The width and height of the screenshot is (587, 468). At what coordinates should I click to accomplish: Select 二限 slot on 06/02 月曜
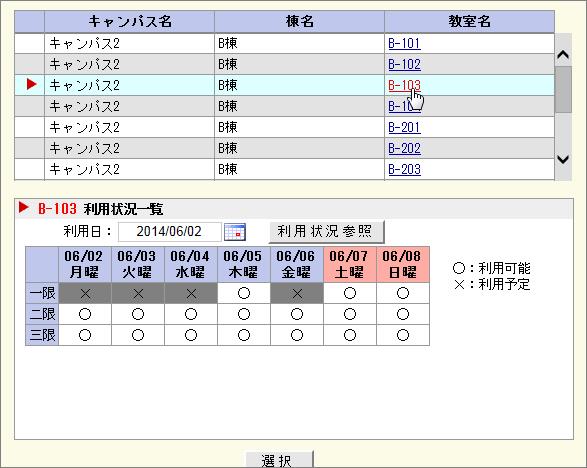click(85, 314)
